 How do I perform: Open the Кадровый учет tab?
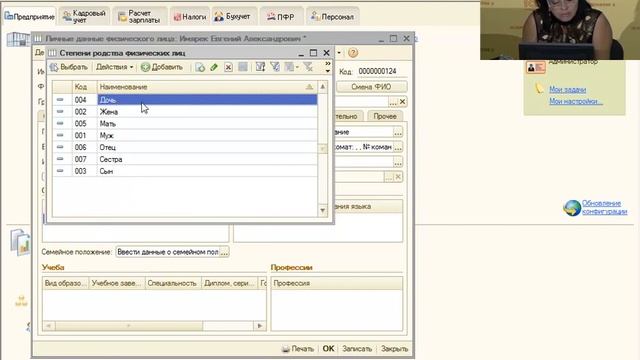click(x=84, y=17)
